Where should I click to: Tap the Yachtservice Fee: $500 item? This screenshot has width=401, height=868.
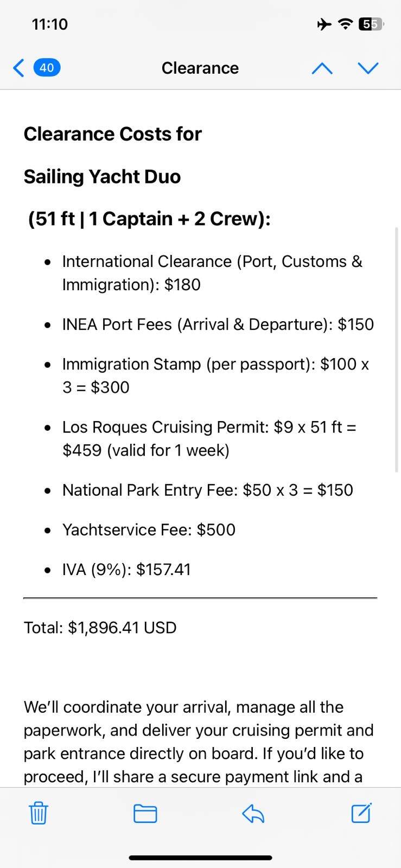[x=149, y=529]
